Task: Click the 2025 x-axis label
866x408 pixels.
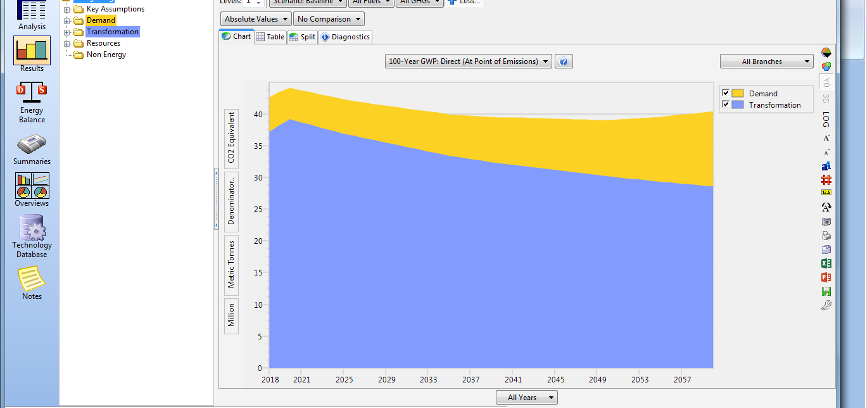Action: coord(344,380)
